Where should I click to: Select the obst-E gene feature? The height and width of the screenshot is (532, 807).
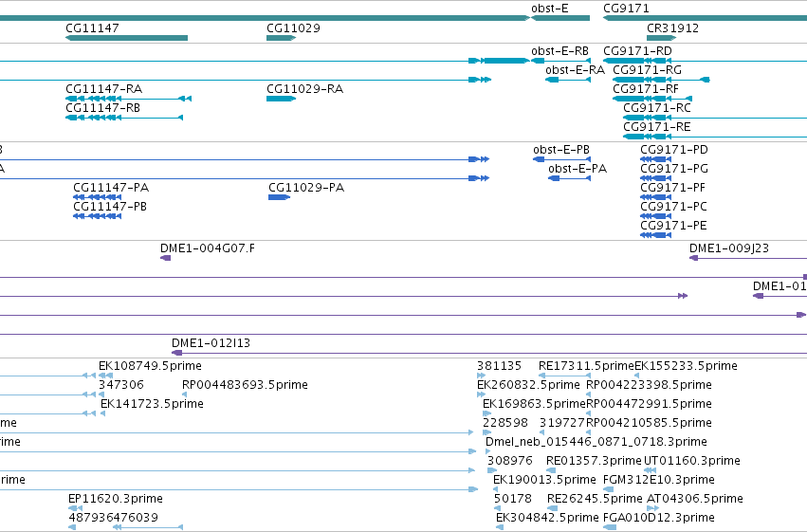click(559, 18)
